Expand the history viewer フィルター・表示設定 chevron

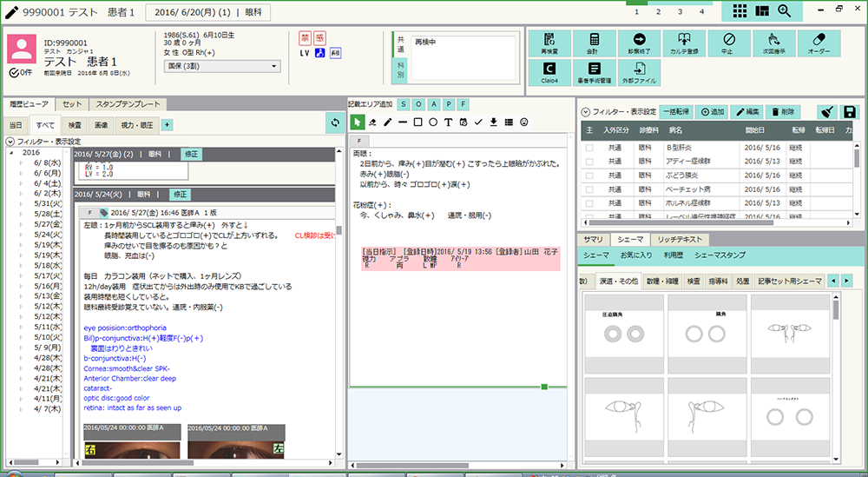coord(10,142)
